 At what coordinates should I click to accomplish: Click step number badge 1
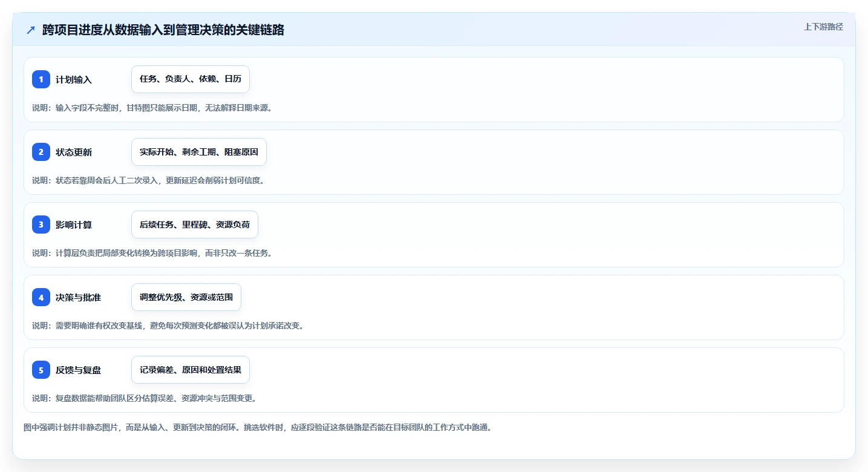tap(41, 79)
